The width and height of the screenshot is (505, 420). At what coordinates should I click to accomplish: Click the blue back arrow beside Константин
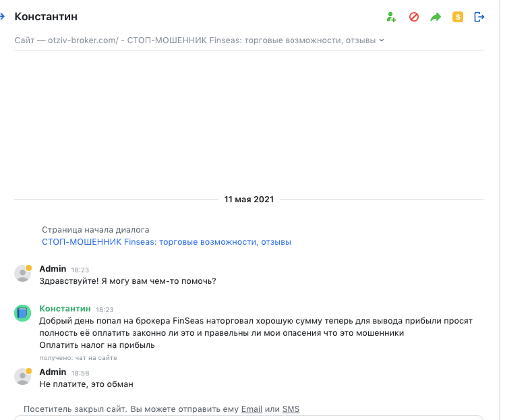pos(2,16)
